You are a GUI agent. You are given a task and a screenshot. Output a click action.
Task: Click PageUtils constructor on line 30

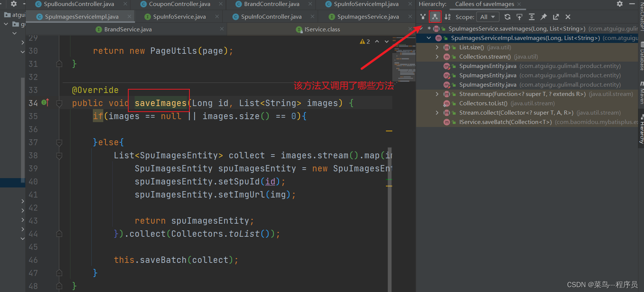[173, 51]
